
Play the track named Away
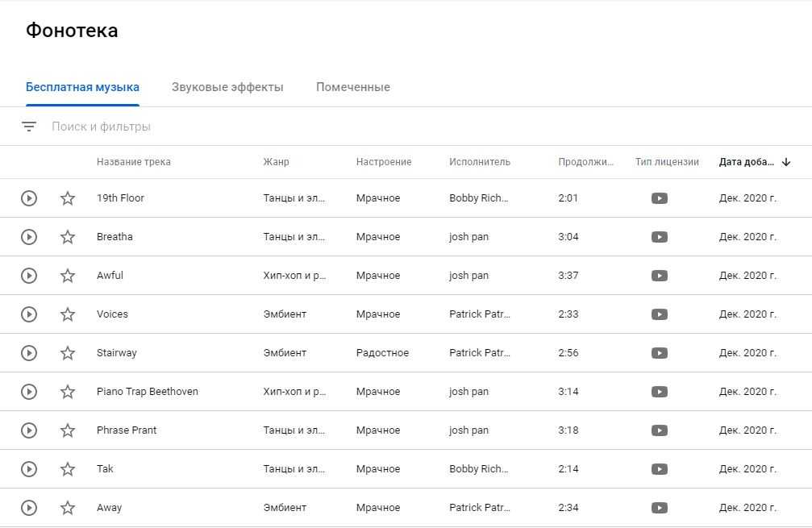click(29, 508)
